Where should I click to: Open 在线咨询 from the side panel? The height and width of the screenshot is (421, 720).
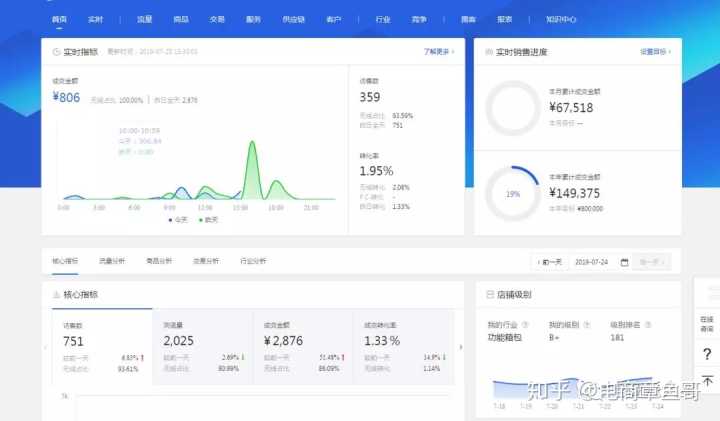pos(707,323)
